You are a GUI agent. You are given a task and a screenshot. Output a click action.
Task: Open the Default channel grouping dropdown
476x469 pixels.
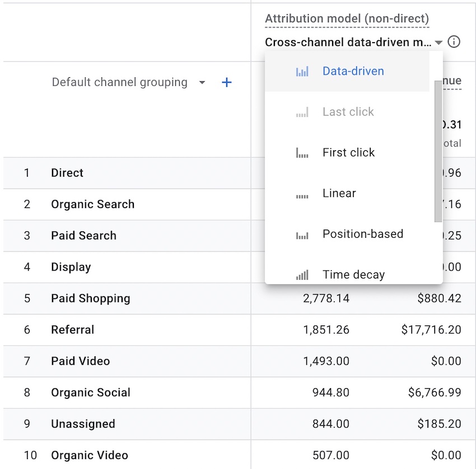(202, 82)
